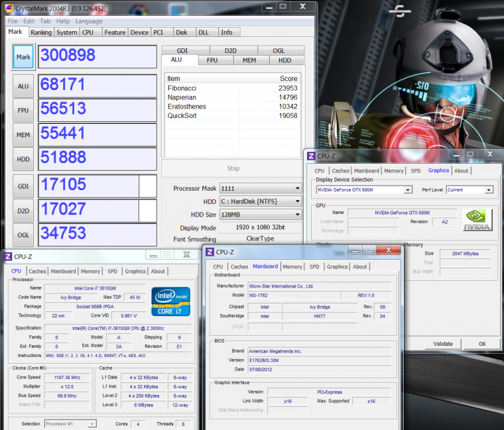The image size is (504, 430).
Task: Start the D2D benchmark button
Action: click(x=23, y=210)
